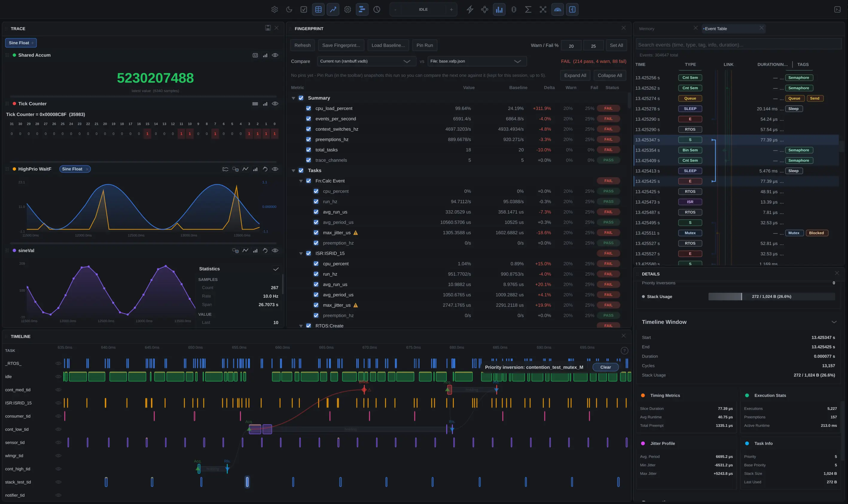Remove Sine Float tag from HighPrio WaitF
This screenshot has height=504, width=848.
click(x=87, y=169)
